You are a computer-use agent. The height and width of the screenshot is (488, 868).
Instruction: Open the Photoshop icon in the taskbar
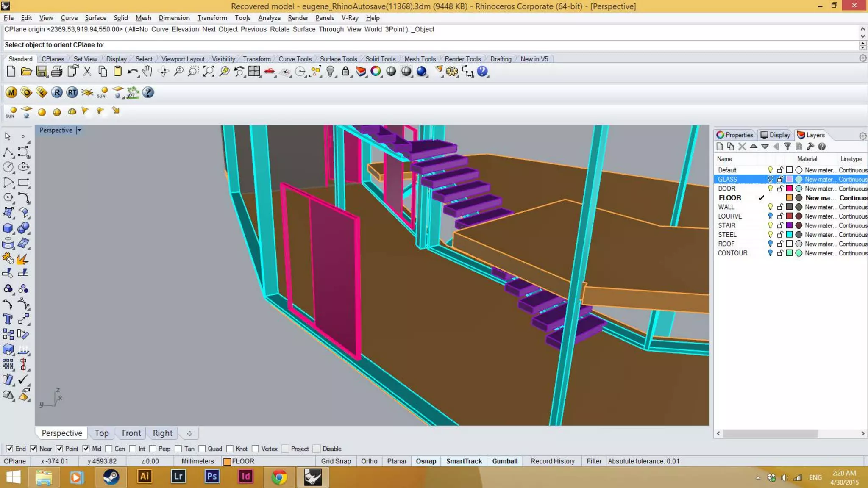211,477
